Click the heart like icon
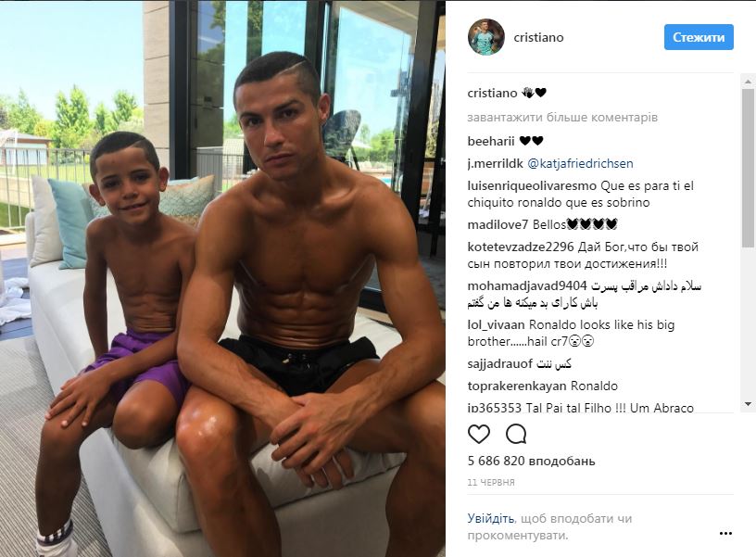 click(x=479, y=434)
